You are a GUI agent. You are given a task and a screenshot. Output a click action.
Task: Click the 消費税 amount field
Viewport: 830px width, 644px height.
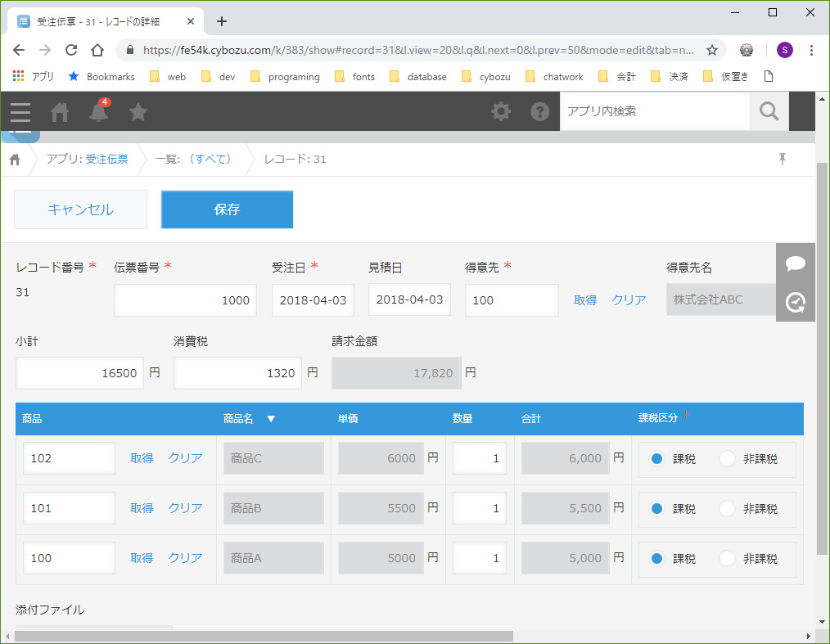pos(237,373)
